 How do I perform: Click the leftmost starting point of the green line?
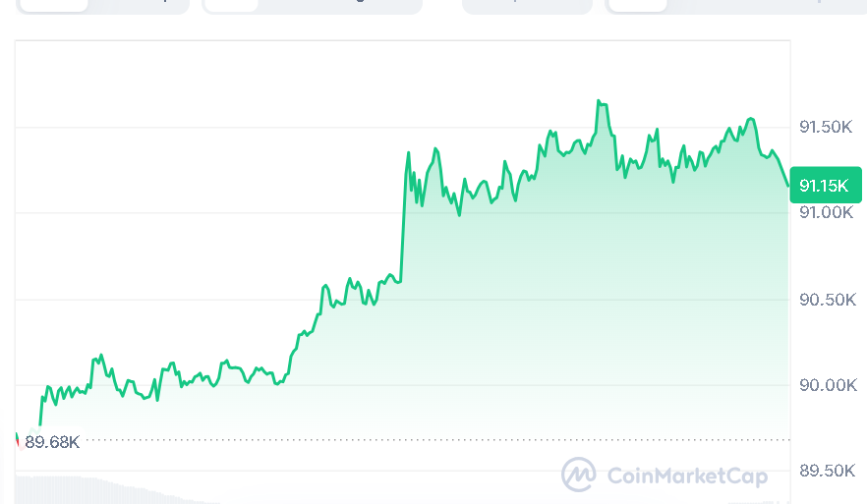pos(40,423)
